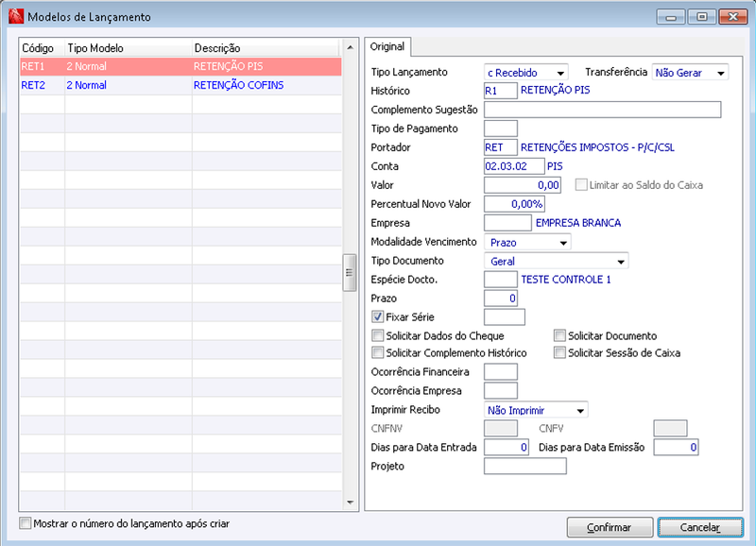Maximize the Modelos de Lançamento window
Viewport: 756px width, 546px height.
(x=702, y=17)
